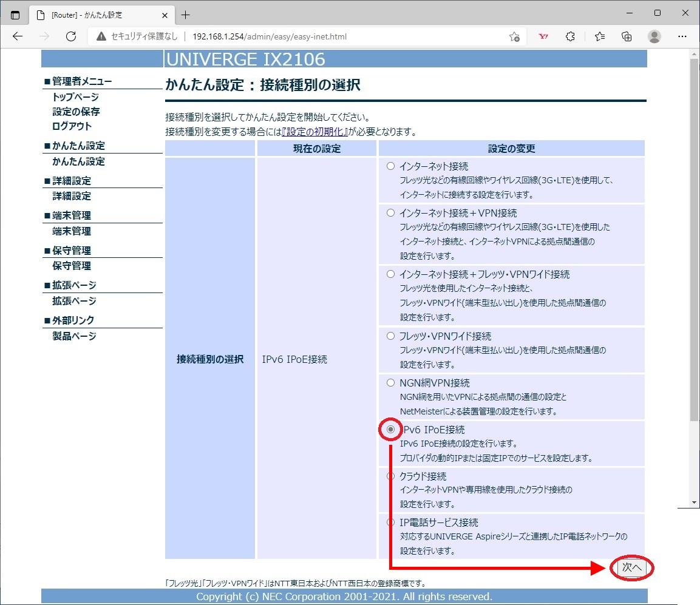This screenshot has height=605, width=700.
Task: Click the security warning triangle icon
Action: point(101,36)
